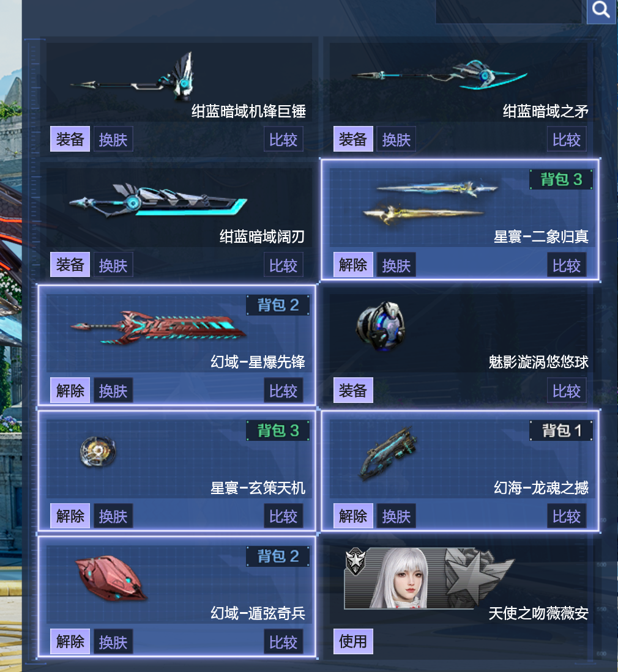Click the search input field at top
Screen dimensions: 618x672
(x=508, y=12)
